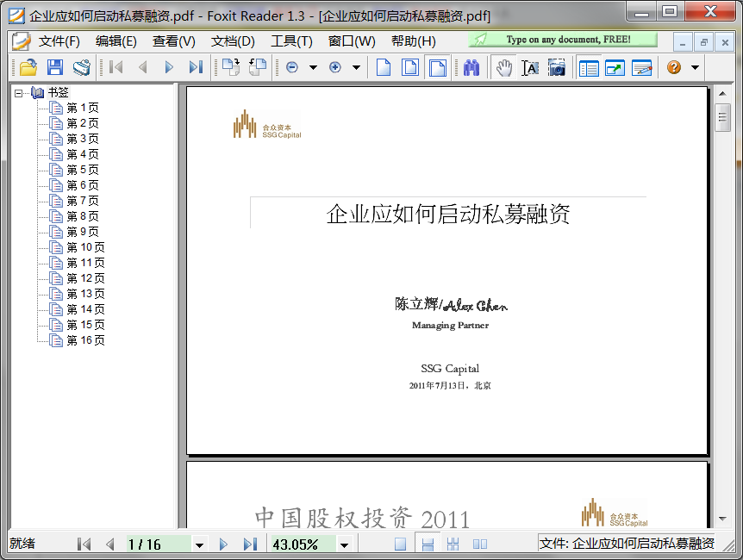The height and width of the screenshot is (560, 743).
Task: Click the zoom in plus icon
Action: pos(335,68)
